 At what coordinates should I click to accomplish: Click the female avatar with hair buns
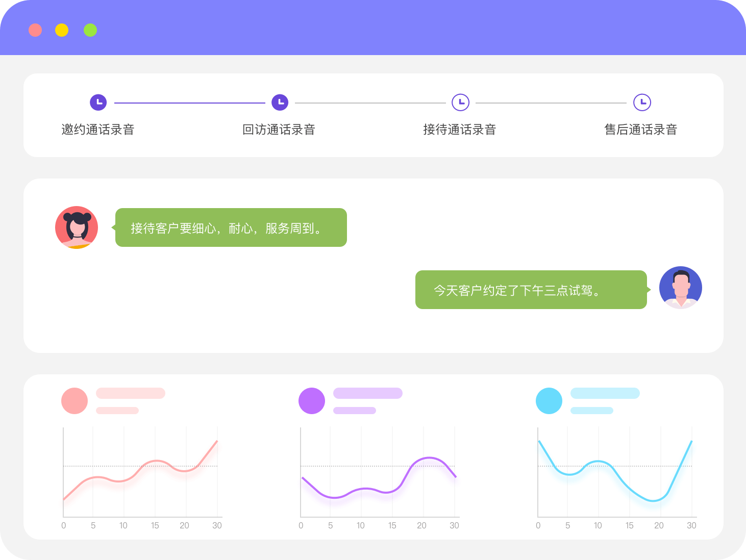click(x=77, y=227)
